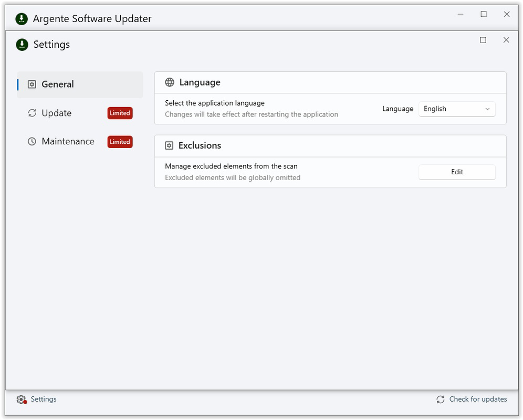
Task: Click the General gear icon in sidebar
Action: coord(32,85)
